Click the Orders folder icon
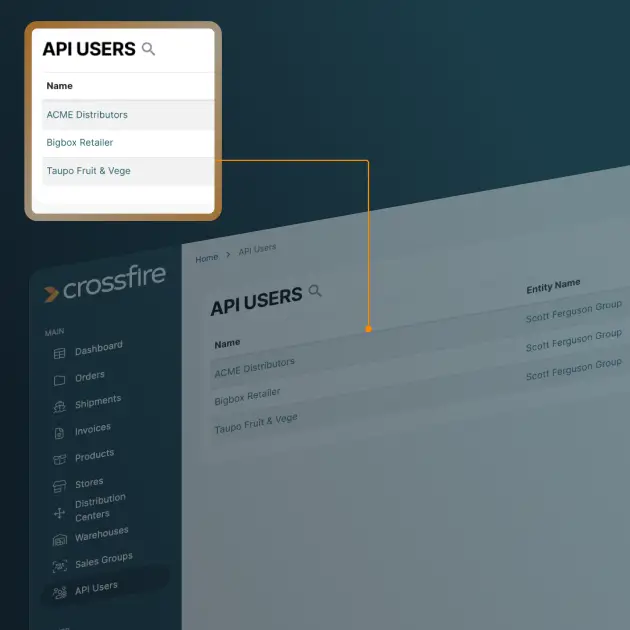 [59, 380]
